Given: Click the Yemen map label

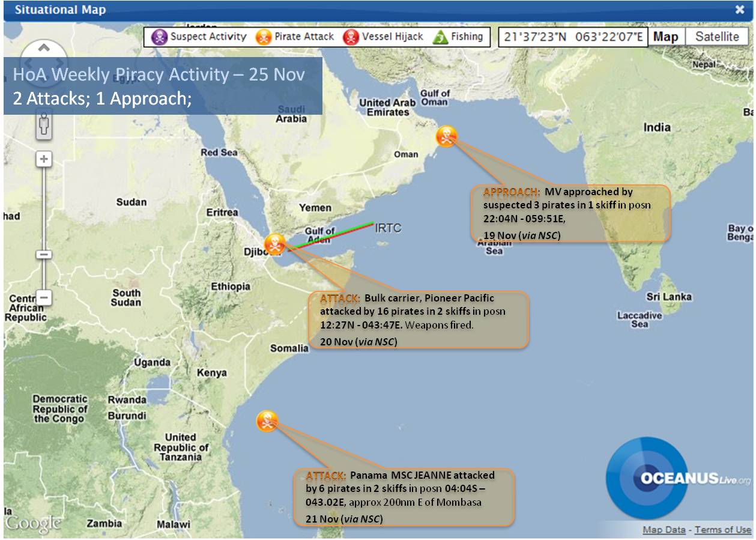Looking at the screenshot, I should click(315, 208).
